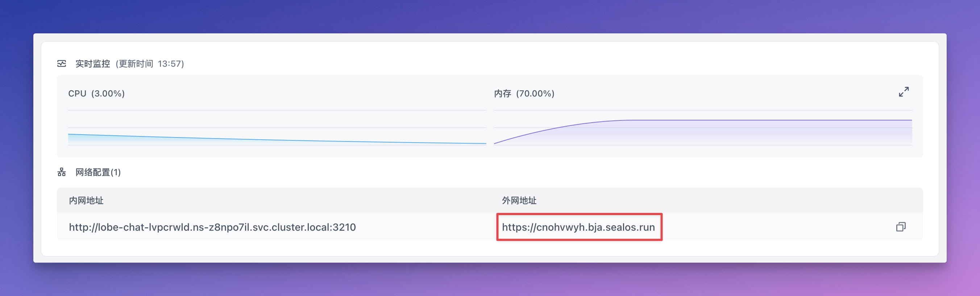Click the 网络配置(1) section heading
Image resolution: width=980 pixels, height=296 pixels.
[x=98, y=172]
